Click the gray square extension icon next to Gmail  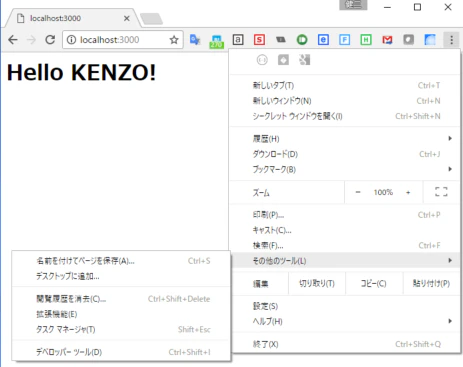pyautogui.click(x=409, y=40)
